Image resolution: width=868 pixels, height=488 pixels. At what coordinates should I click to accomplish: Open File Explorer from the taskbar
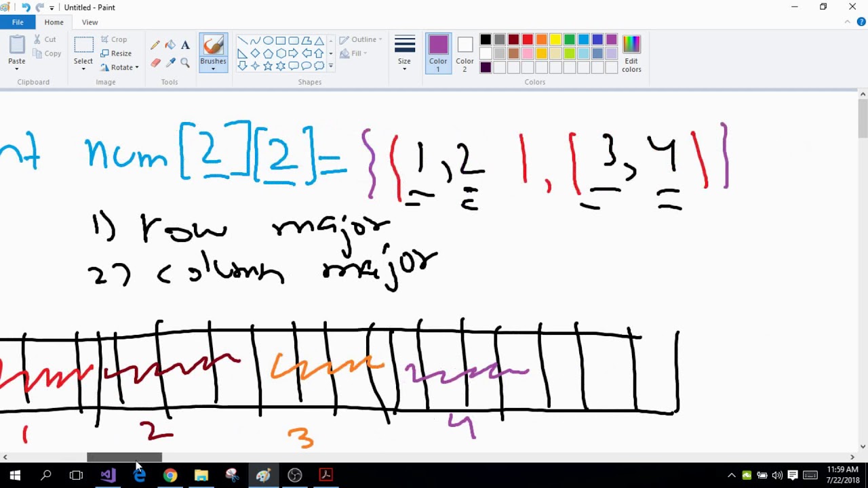coord(201,475)
